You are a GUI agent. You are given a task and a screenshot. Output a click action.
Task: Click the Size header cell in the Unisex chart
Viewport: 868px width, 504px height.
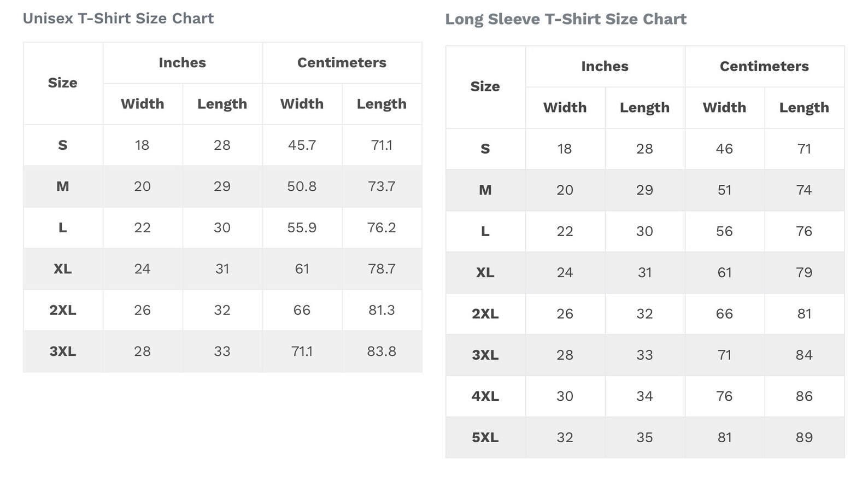[63, 83]
